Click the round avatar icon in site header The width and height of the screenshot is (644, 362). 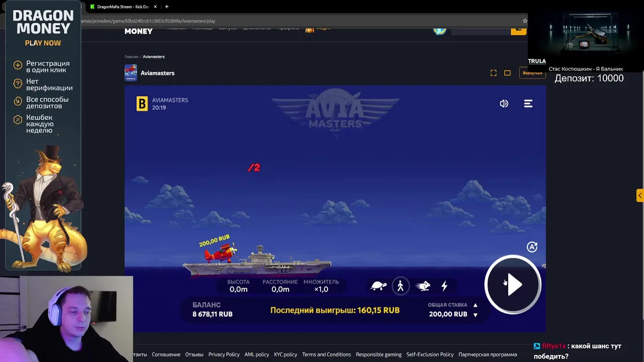pyautogui.click(x=440, y=30)
